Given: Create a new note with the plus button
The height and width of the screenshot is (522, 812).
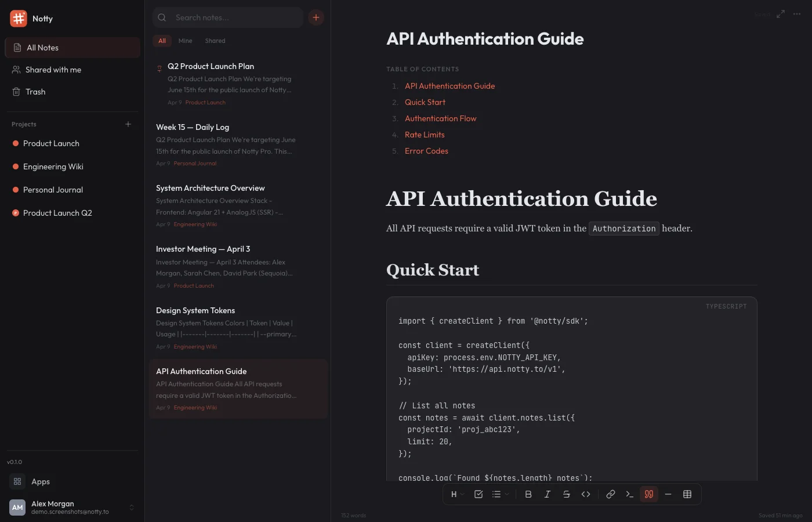Looking at the screenshot, I should 316,17.
